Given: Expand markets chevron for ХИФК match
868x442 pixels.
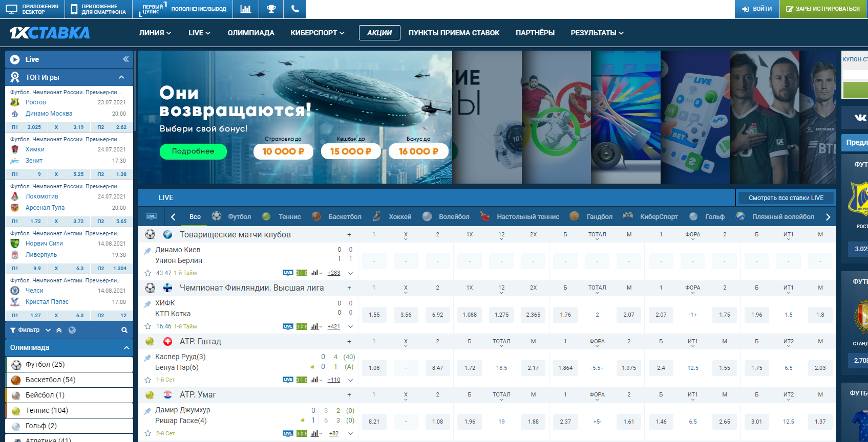Looking at the screenshot, I should tap(350, 326).
